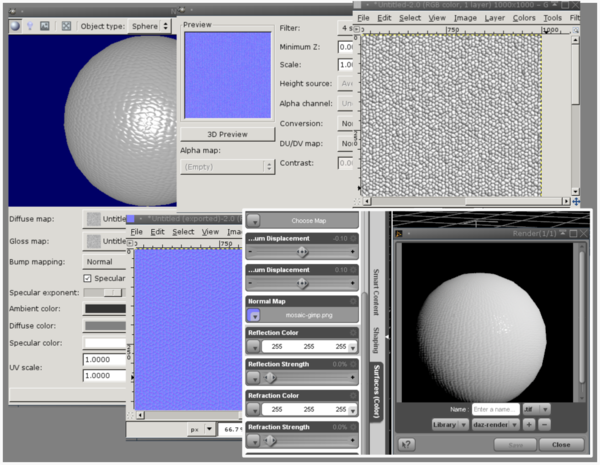
Task: Click the Refraction Strength slider handle
Action: tap(270, 441)
